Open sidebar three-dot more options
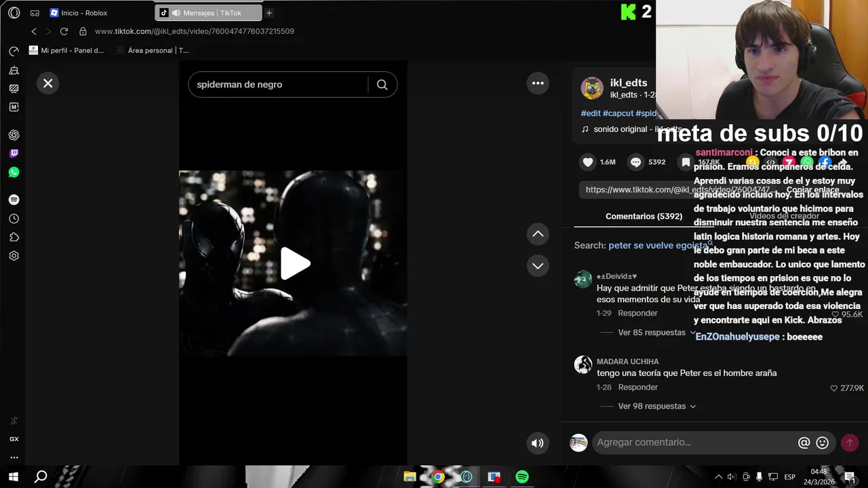868x488 pixels. point(14,457)
